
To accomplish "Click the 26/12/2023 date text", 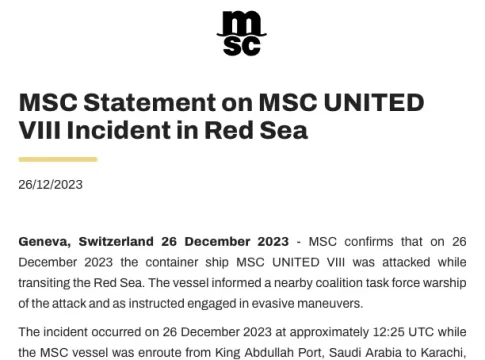I will (50, 185).
